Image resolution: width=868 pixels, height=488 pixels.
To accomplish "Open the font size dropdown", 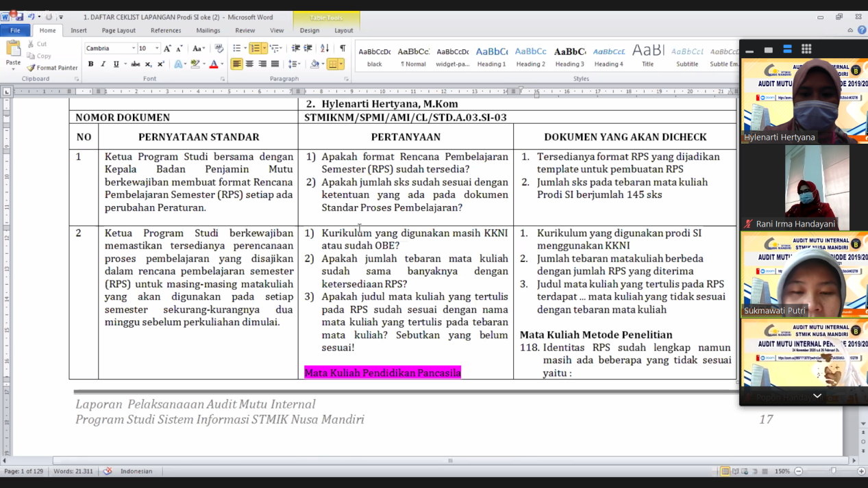I will pos(157,49).
